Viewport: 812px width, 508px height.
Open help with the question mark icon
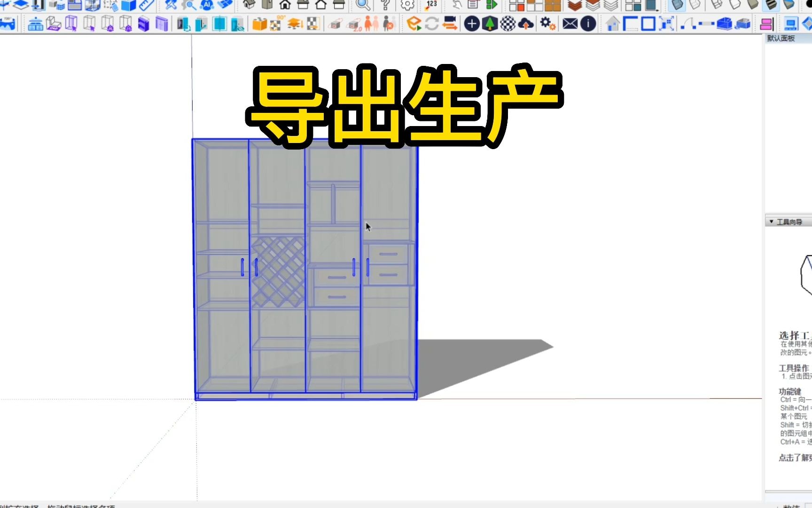coord(384,6)
